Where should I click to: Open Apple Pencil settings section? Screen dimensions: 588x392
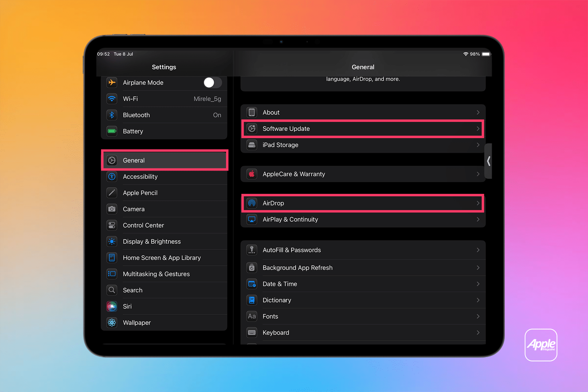(x=164, y=193)
